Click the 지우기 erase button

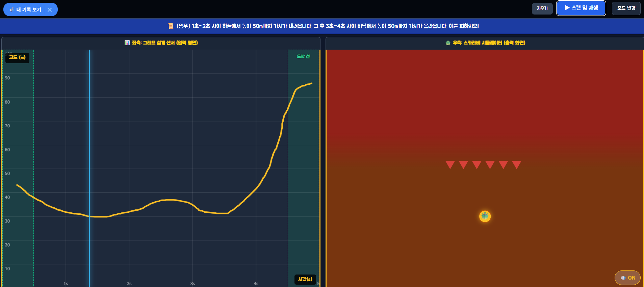point(542,8)
